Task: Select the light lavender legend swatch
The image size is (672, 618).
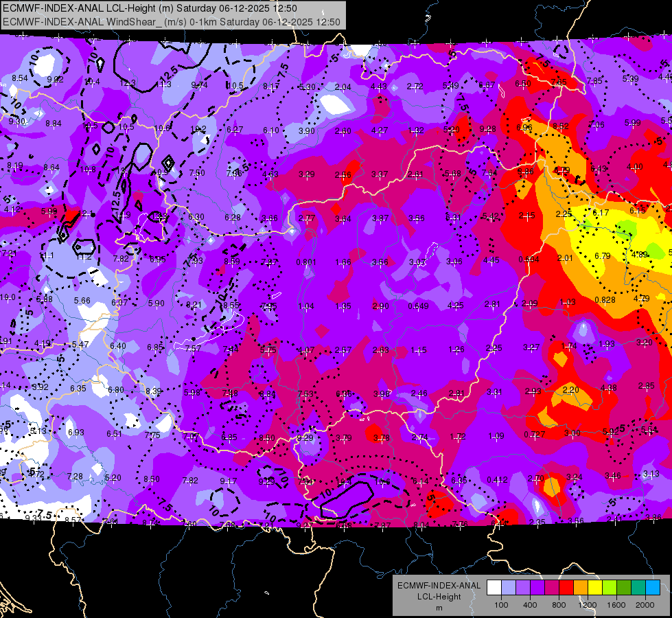Action: [x=509, y=588]
